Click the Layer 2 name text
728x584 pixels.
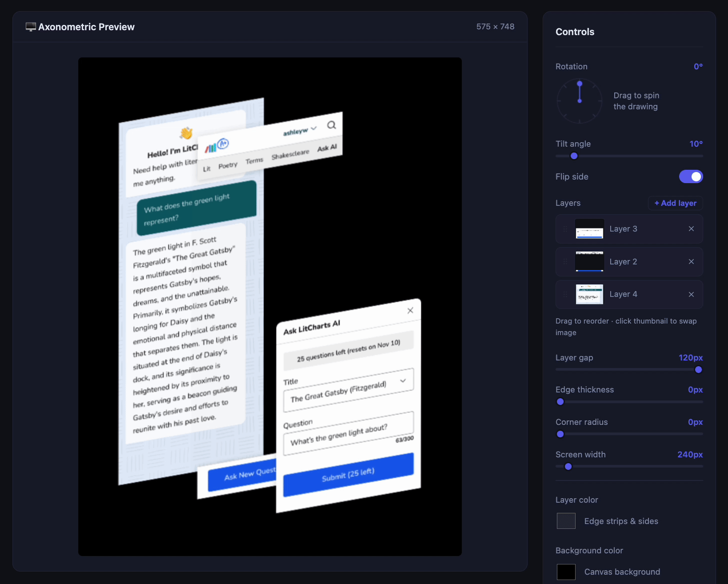(623, 262)
